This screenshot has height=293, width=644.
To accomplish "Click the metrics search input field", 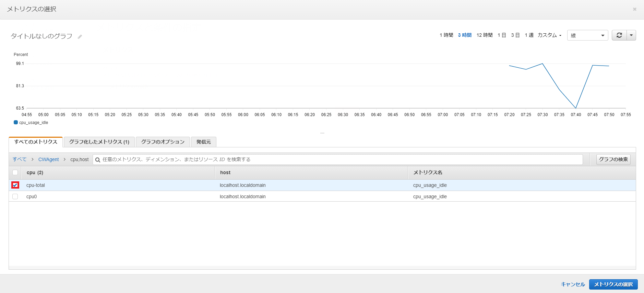I will pos(338,159).
